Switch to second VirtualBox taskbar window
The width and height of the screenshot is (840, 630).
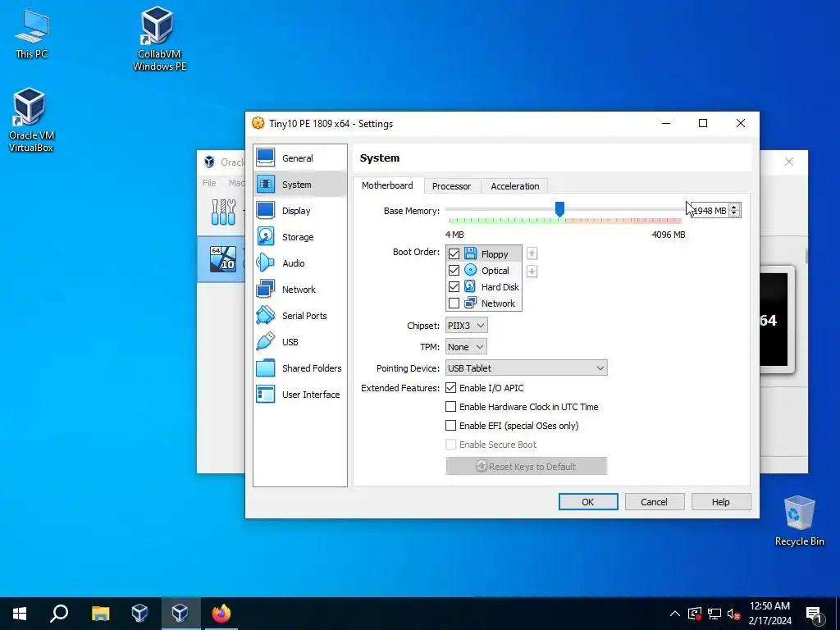click(180, 613)
